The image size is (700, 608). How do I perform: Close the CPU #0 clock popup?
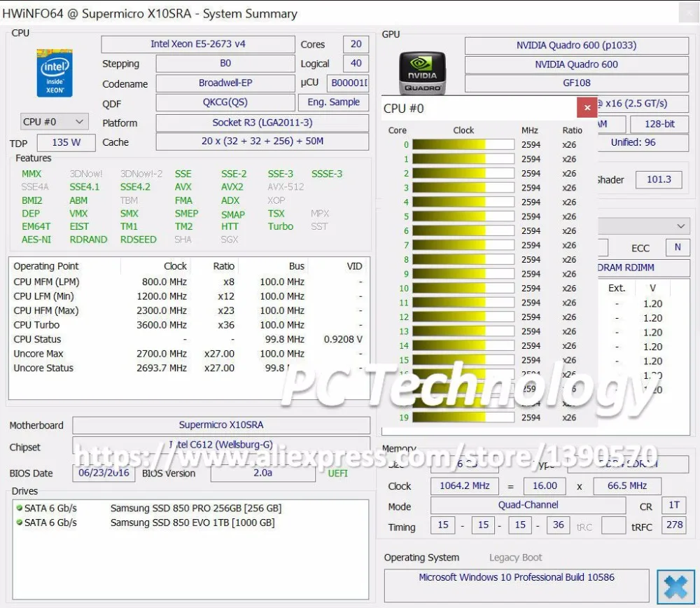click(x=587, y=108)
